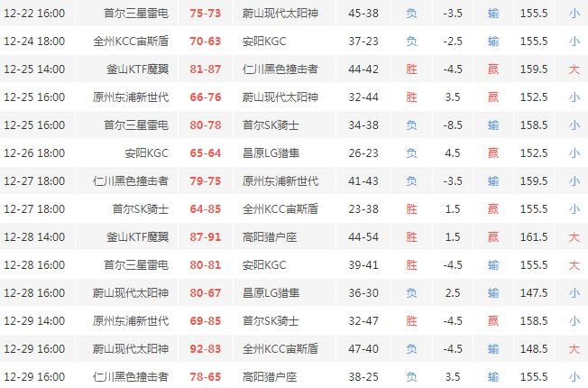Select halftime score 44-42
The image size is (588, 388).
[363, 69]
